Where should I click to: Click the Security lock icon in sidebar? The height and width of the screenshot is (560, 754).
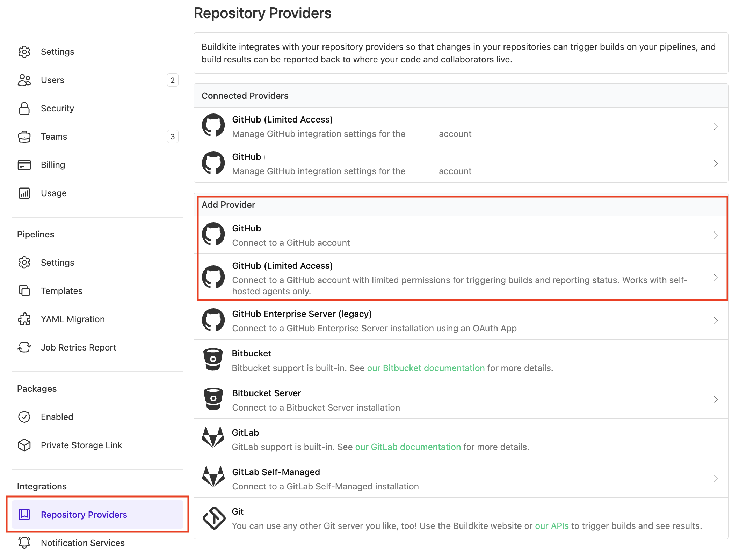24,108
